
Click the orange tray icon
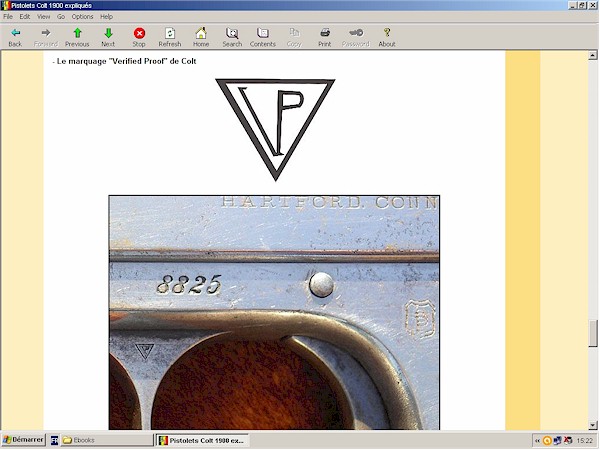(x=547, y=441)
